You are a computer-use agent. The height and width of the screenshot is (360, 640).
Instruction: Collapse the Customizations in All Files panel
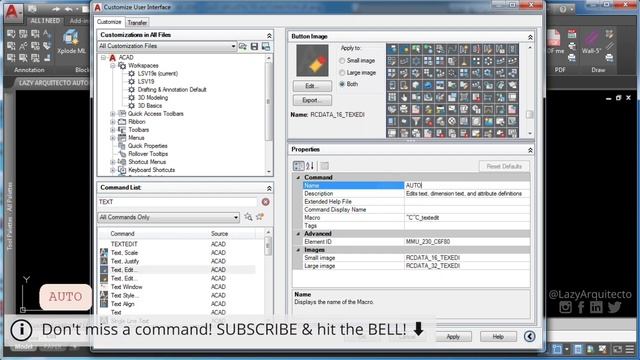pos(269,36)
